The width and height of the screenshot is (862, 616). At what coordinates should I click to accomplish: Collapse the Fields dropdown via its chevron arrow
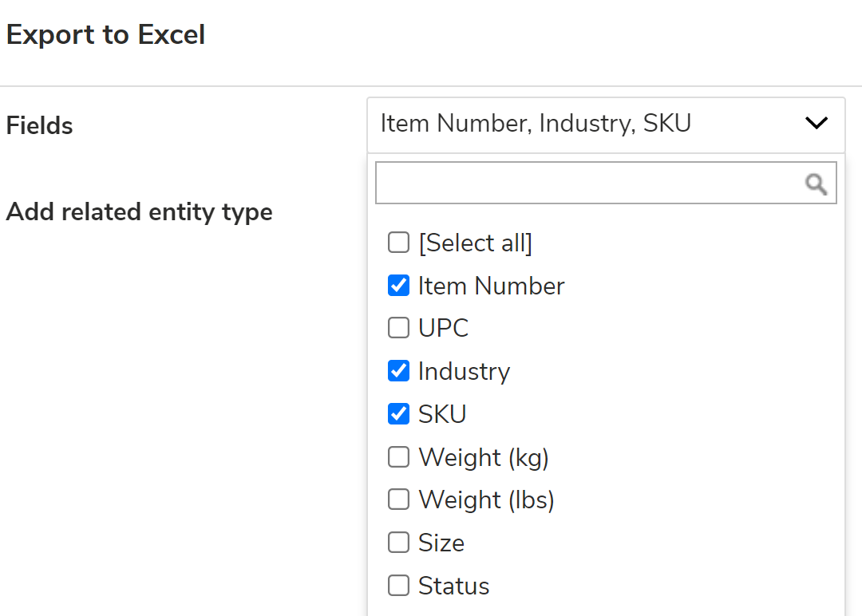coord(817,123)
